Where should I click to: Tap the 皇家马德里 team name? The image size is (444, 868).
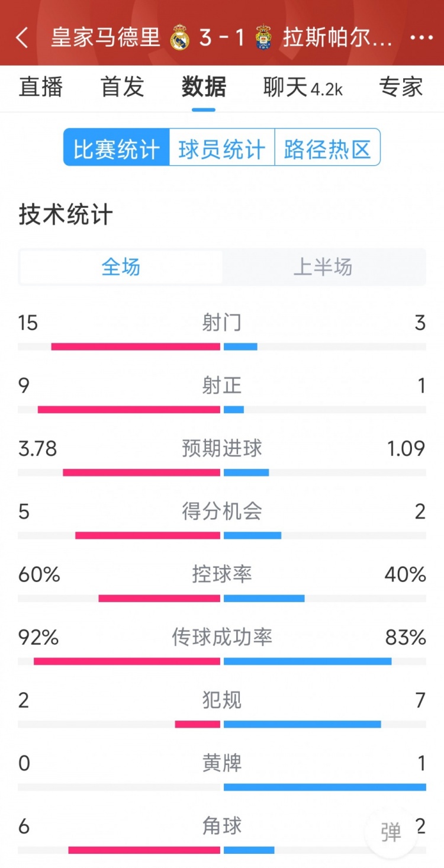pos(105,38)
